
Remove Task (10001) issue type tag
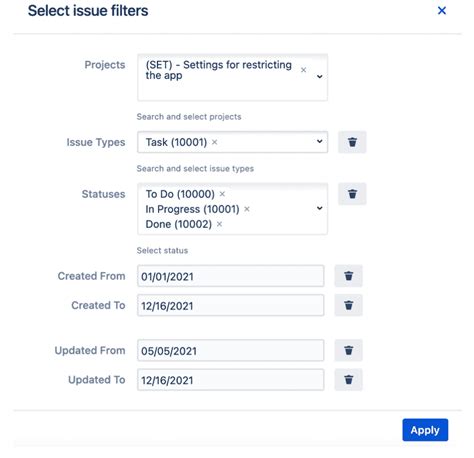pyautogui.click(x=215, y=142)
